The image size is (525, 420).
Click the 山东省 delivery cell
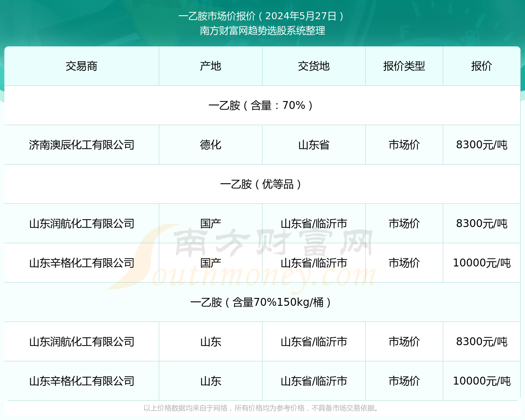[314, 145]
